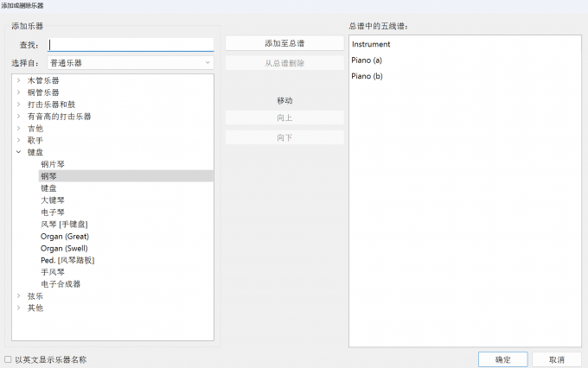Viewport: 588px width, 368px height.
Task: Expand 有音高的打击乐器 category arrow
Action: coord(18,116)
